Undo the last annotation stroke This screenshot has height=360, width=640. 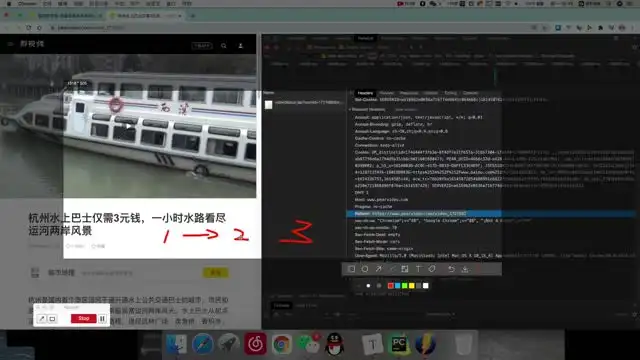(x=451, y=269)
